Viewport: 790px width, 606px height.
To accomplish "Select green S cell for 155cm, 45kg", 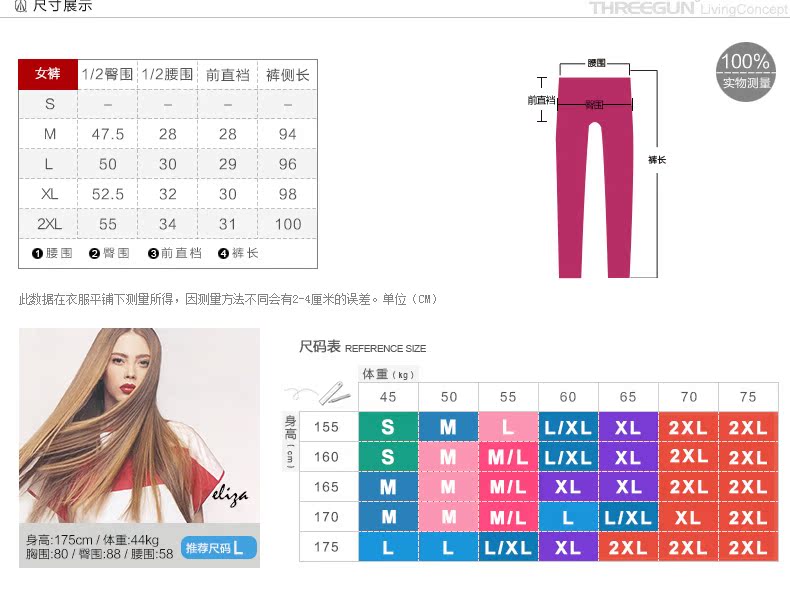I will (x=388, y=427).
